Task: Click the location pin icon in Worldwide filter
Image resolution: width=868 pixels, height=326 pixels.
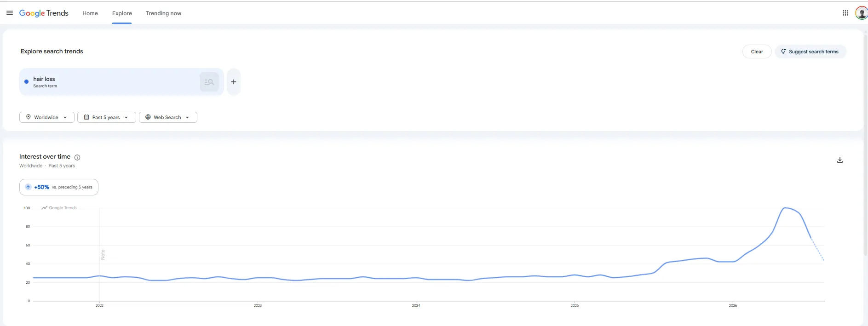Action: click(x=29, y=117)
